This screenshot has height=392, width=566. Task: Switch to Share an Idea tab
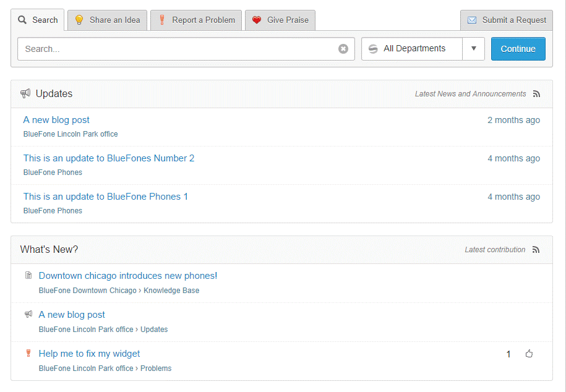click(x=107, y=20)
